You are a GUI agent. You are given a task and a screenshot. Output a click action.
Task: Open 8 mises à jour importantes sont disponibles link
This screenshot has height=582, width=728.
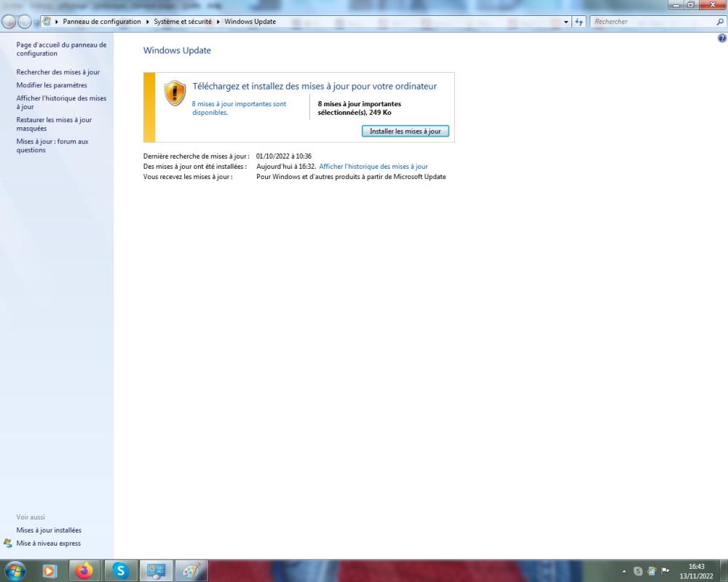point(239,108)
